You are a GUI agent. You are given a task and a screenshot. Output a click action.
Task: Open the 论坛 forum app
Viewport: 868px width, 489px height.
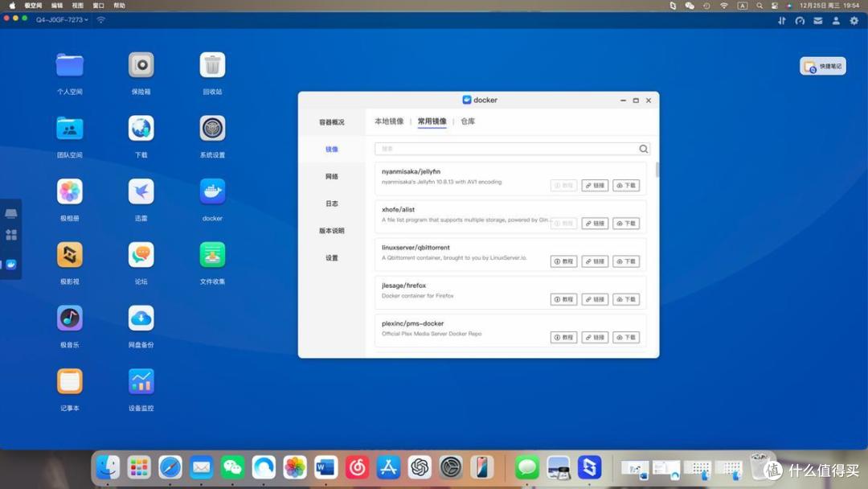[141, 255]
